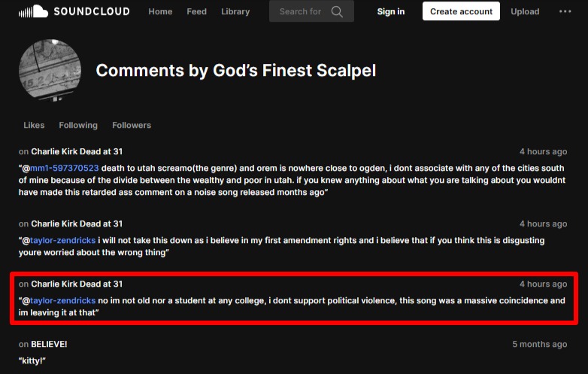
Task: Switch to the Followers tab
Action: pos(132,125)
